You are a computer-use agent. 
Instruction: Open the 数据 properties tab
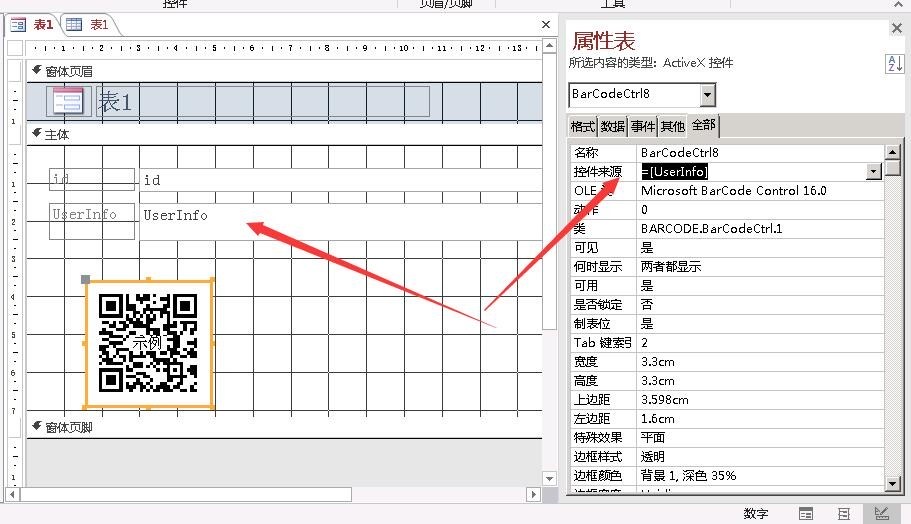(612, 126)
